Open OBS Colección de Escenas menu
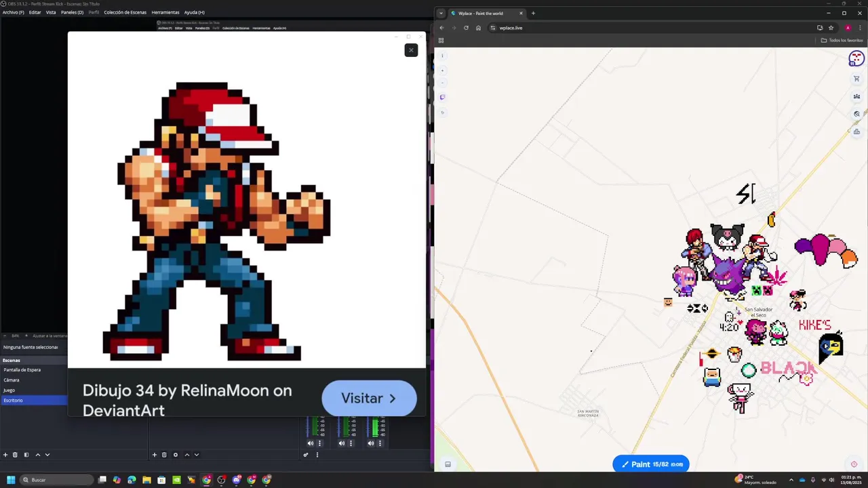The width and height of the screenshot is (868, 488). click(125, 12)
